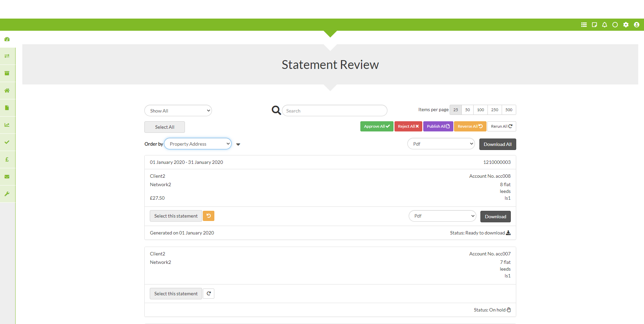644x324 pixels.
Task: Open the properties house sidebar icon
Action: click(x=7, y=91)
